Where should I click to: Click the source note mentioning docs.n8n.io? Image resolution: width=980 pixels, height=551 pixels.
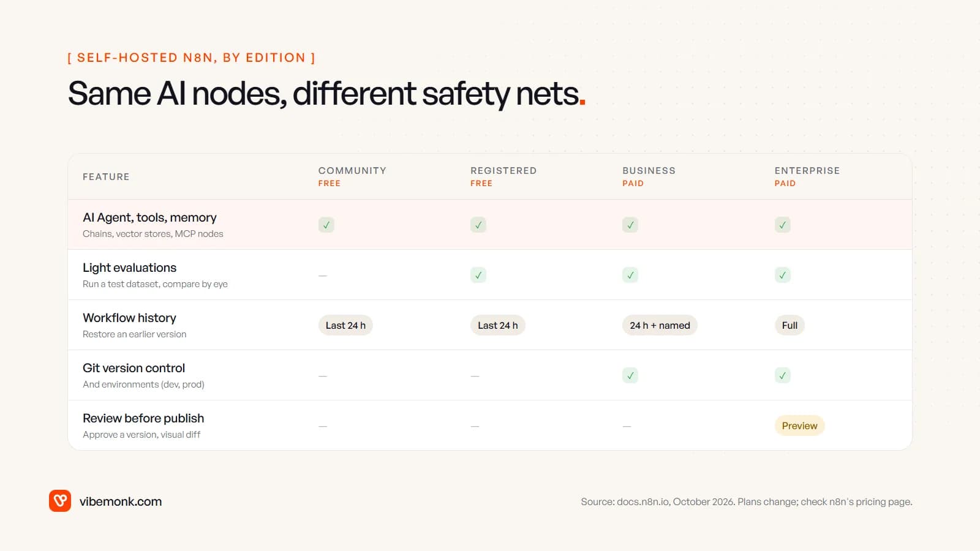coord(746,501)
